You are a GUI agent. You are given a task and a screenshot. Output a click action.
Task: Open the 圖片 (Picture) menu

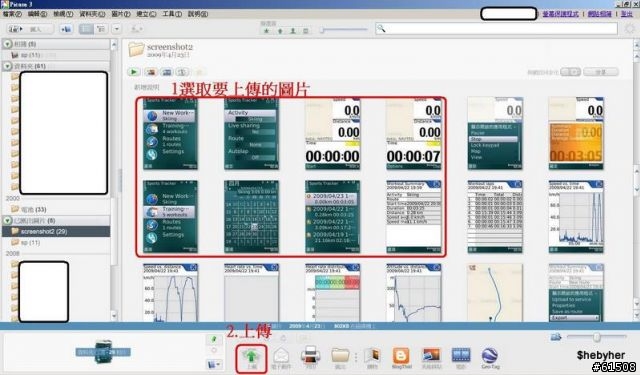click(x=121, y=14)
